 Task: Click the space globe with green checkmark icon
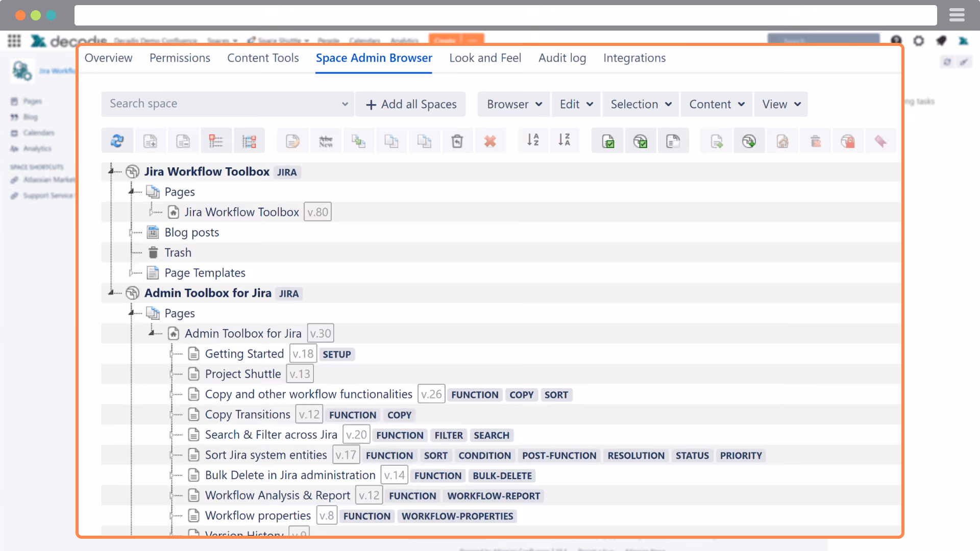point(641,141)
